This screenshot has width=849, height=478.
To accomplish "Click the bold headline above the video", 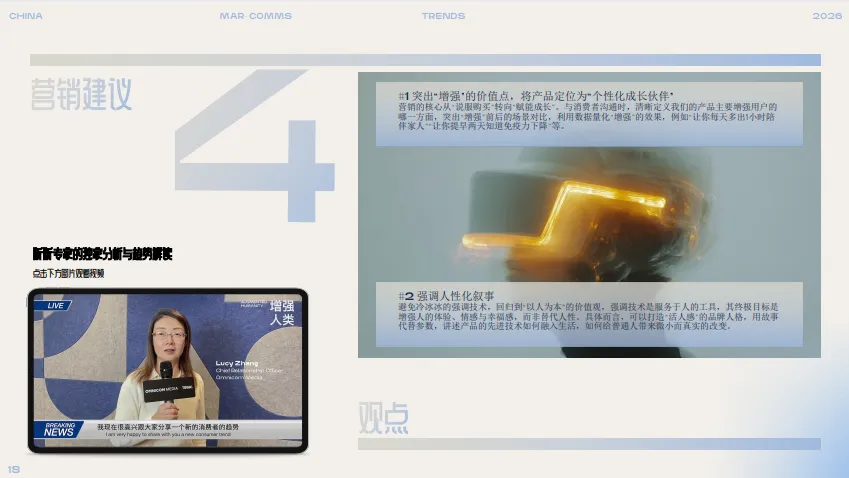I will [x=102, y=254].
